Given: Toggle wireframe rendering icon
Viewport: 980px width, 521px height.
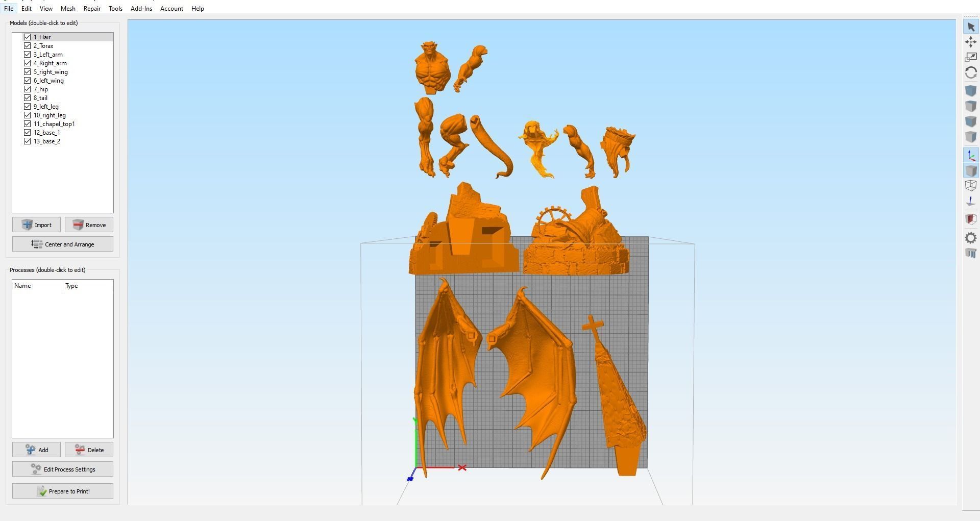Looking at the screenshot, I should pyautogui.click(x=971, y=186).
